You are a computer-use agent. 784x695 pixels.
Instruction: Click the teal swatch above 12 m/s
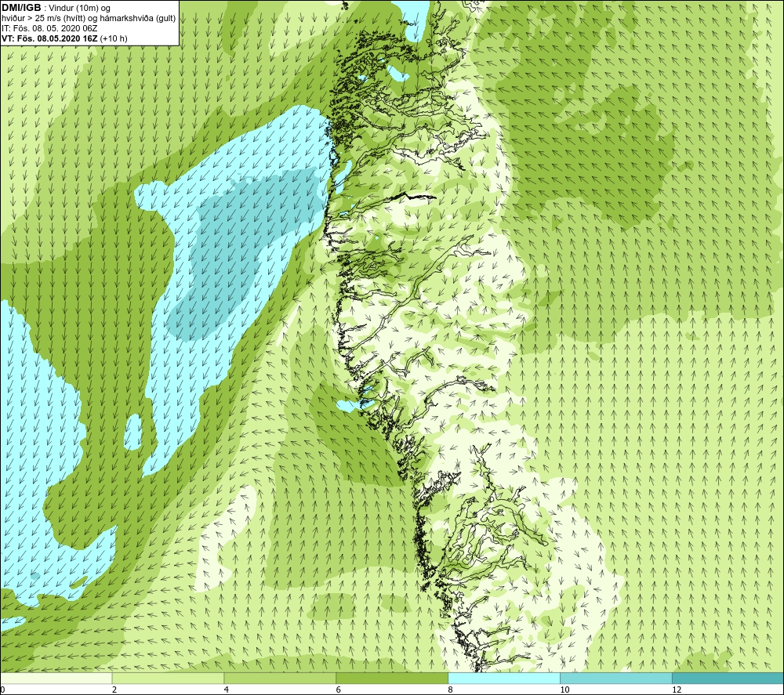coord(728,679)
